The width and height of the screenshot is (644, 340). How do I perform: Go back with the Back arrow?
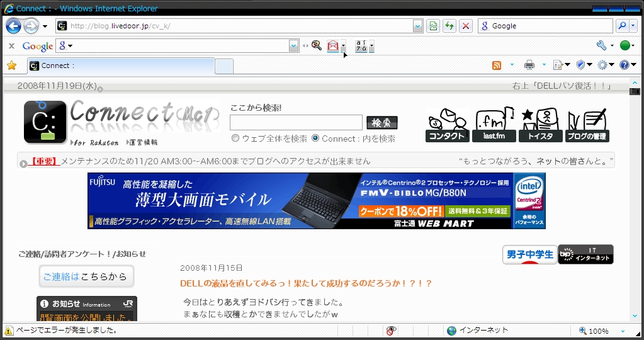tap(14, 26)
